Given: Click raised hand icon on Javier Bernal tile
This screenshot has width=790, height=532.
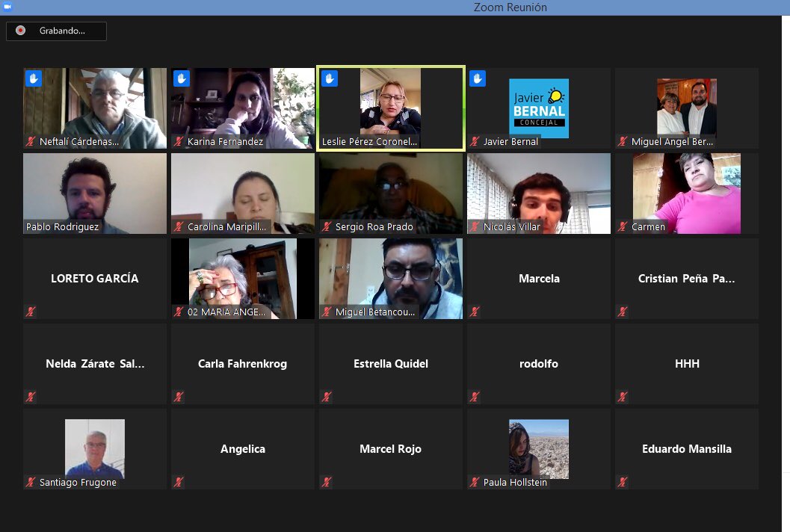Looking at the screenshot, I should click(478, 78).
